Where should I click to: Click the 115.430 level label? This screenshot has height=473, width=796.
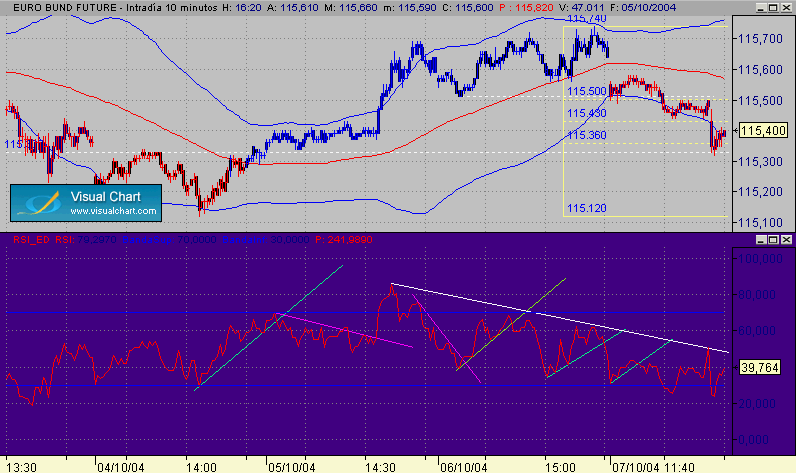coord(587,113)
